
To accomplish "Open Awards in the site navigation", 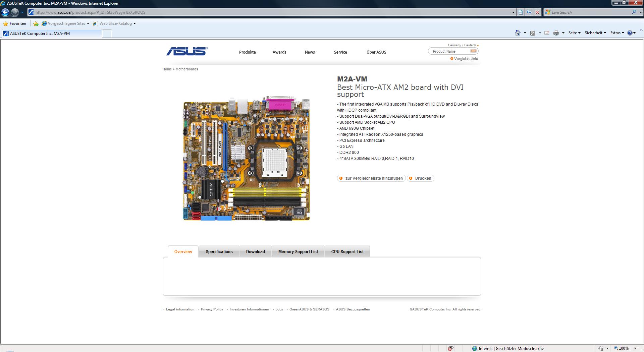I will 279,52.
